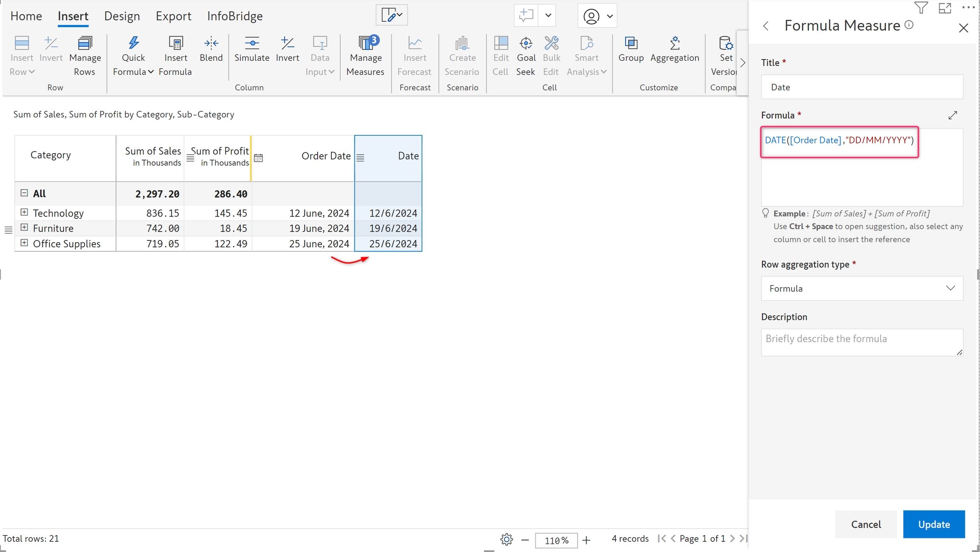The image size is (980, 552).
Task: Click the Aggregation sigma icon
Action: coord(675,43)
